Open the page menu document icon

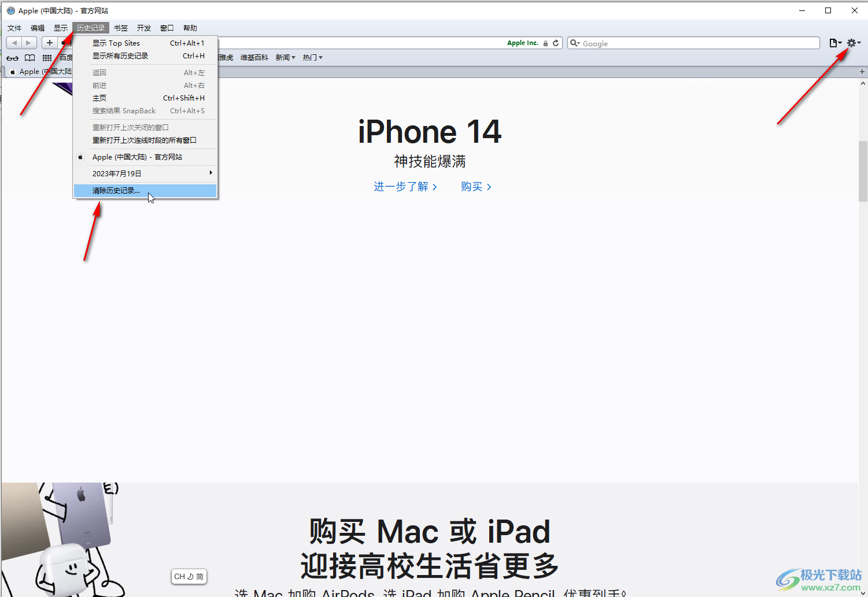point(836,43)
